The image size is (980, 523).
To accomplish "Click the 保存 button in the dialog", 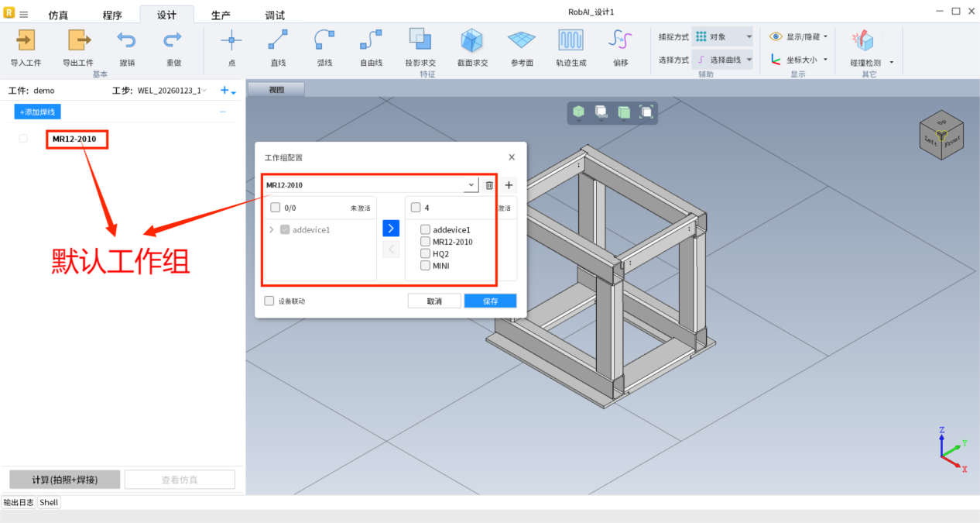I will click(490, 301).
